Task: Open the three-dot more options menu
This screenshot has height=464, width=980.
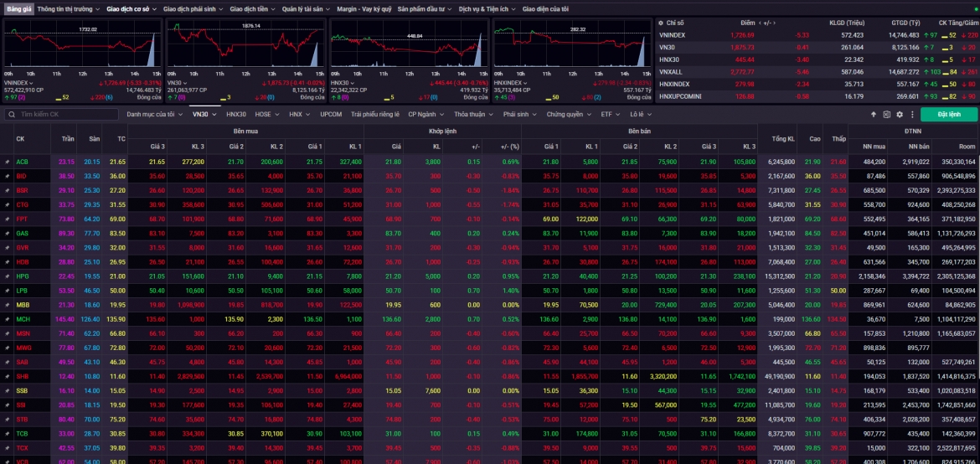Action: [x=912, y=115]
